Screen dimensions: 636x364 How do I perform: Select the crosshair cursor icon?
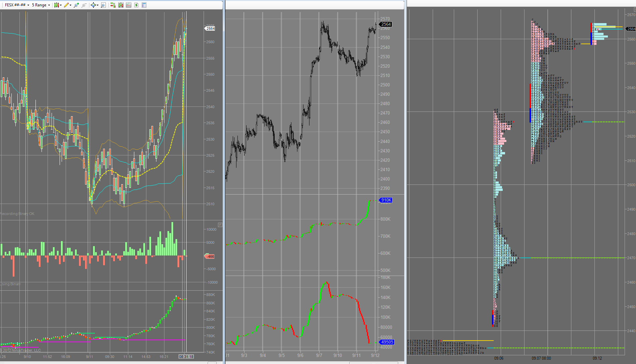coord(93,5)
